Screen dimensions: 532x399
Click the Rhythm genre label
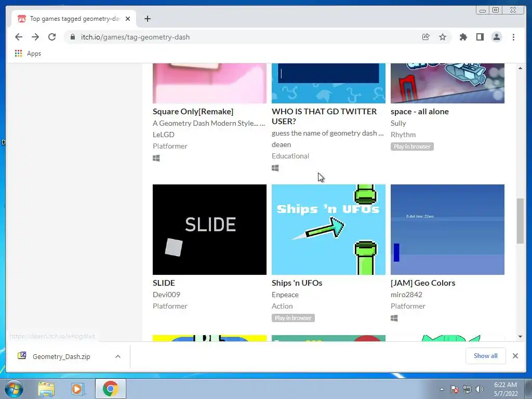pyautogui.click(x=403, y=135)
